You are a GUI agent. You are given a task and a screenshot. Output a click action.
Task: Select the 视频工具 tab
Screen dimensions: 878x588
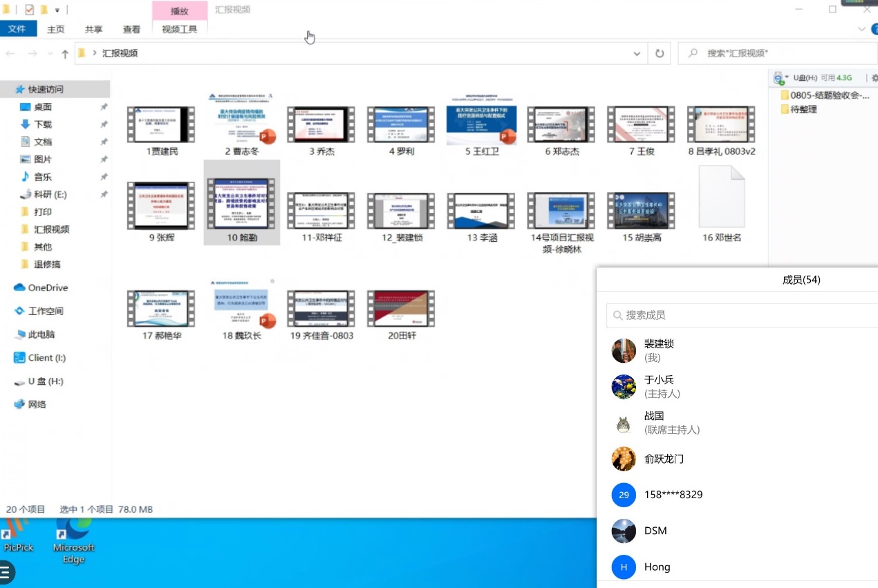pyautogui.click(x=179, y=29)
